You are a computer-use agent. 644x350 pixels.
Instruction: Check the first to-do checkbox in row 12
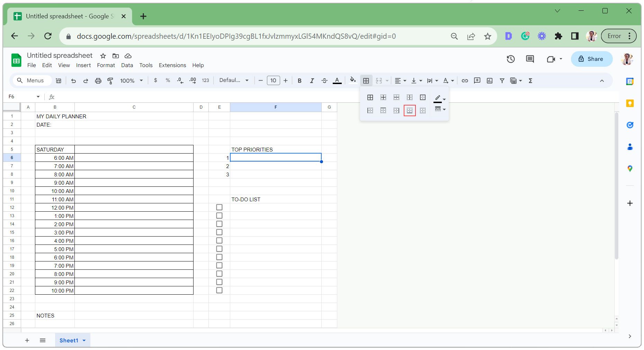click(219, 208)
